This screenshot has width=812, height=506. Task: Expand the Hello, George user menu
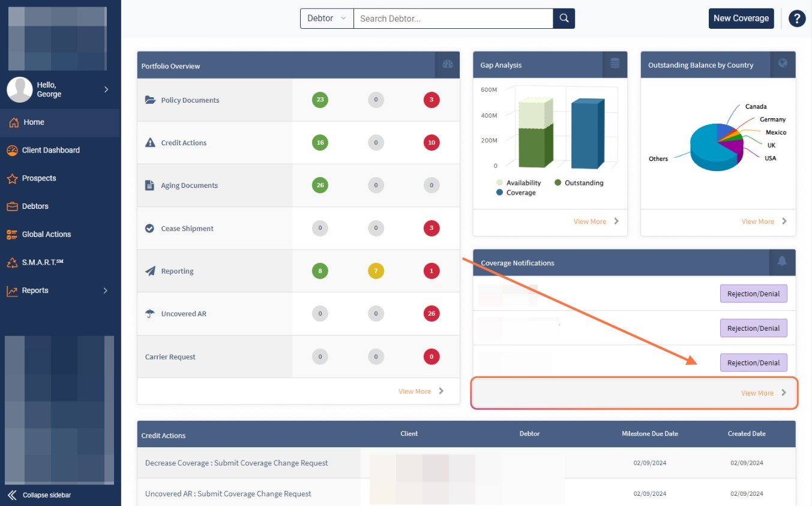pyautogui.click(x=106, y=89)
